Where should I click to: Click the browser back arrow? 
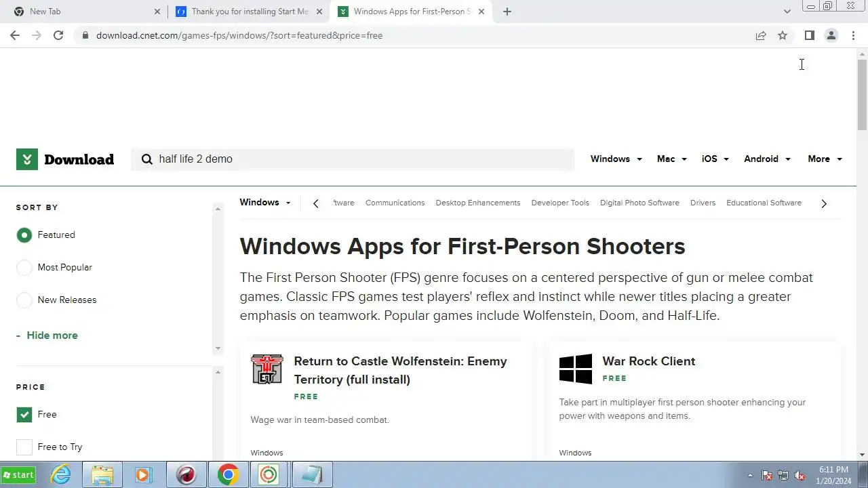pos(15,35)
